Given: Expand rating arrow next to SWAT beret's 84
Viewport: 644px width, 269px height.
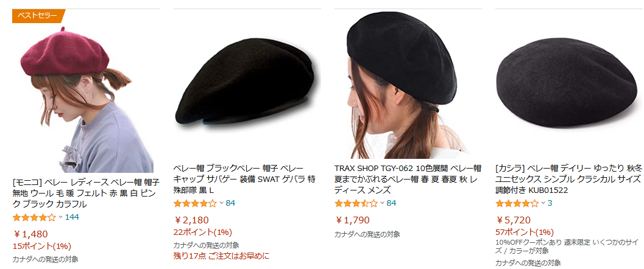Looking at the screenshot, I should (221, 203).
